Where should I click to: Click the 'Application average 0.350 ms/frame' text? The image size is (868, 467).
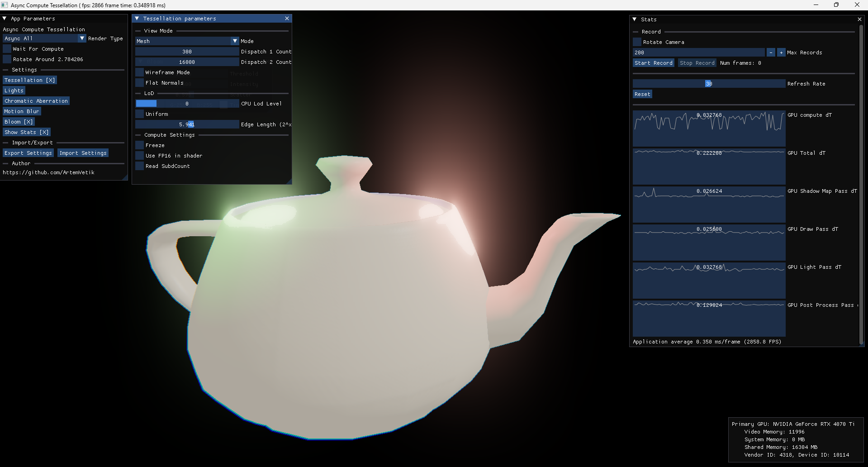pos(687,342)
